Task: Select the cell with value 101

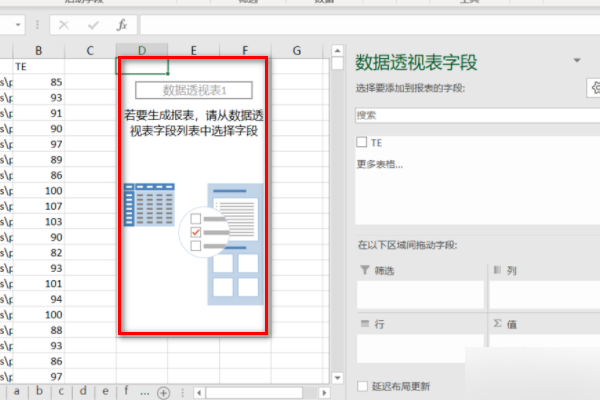Action: [x=39, y=284]
